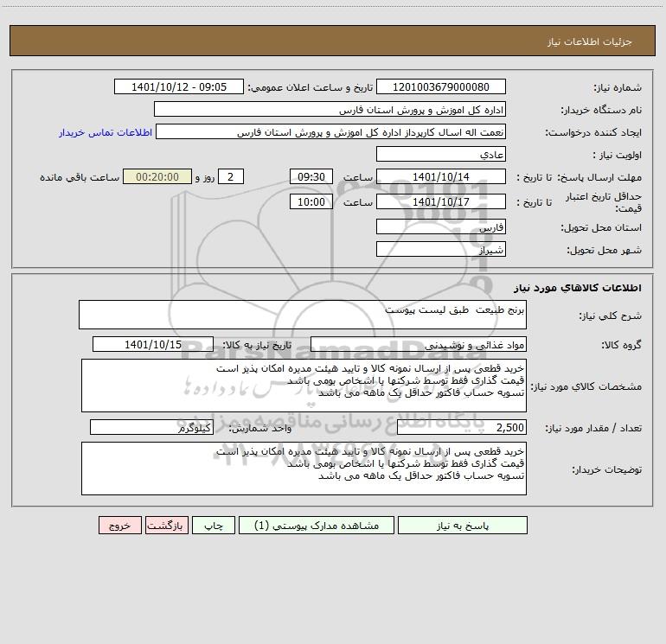Screen dimensions: 666x644
Task: Click the تاریخ نیاز به کالا label
Action: coord(258,345)
